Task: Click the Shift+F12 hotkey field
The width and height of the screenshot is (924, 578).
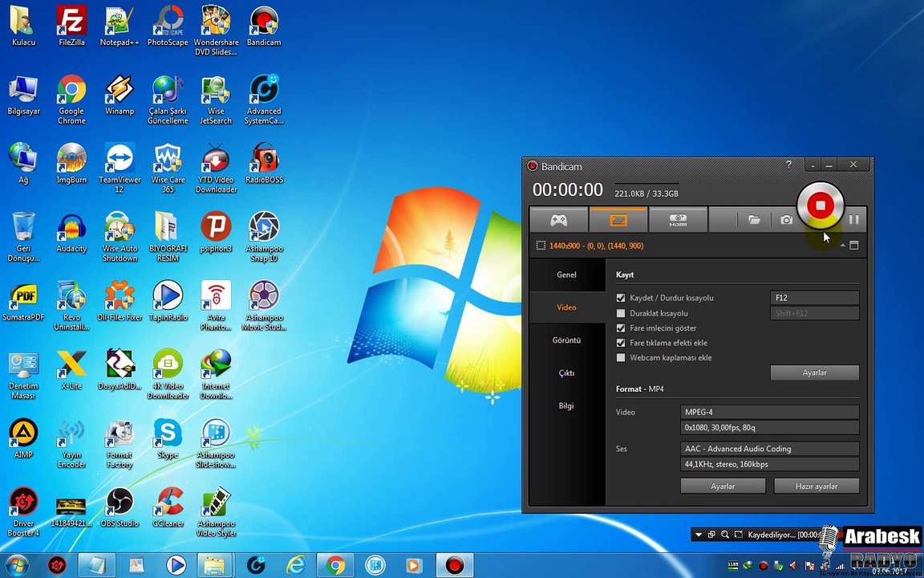Action: pos(814,313)
